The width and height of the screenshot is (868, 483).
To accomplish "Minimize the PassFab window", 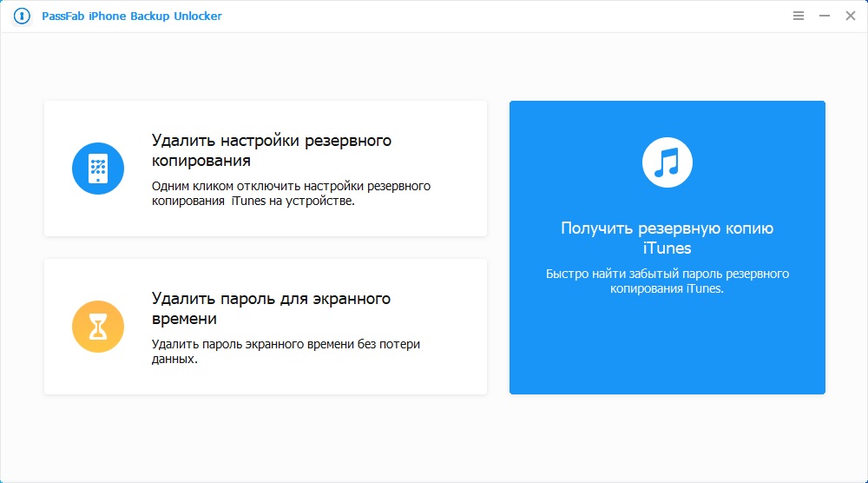I will click(x=825, y=17).
